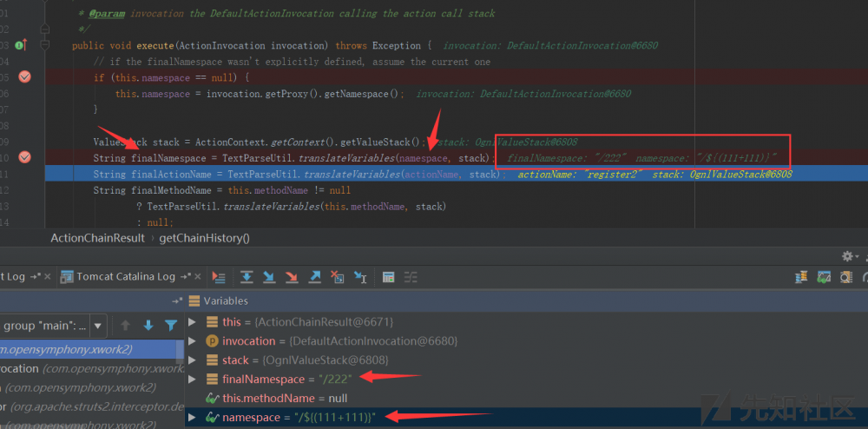
Task: Expand the finalNamespace variable node
Action: [192, 379]
